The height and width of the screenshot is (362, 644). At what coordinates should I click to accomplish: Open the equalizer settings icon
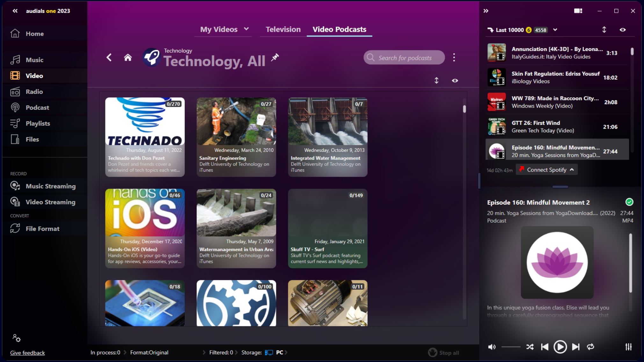click(x=628, y=347)
